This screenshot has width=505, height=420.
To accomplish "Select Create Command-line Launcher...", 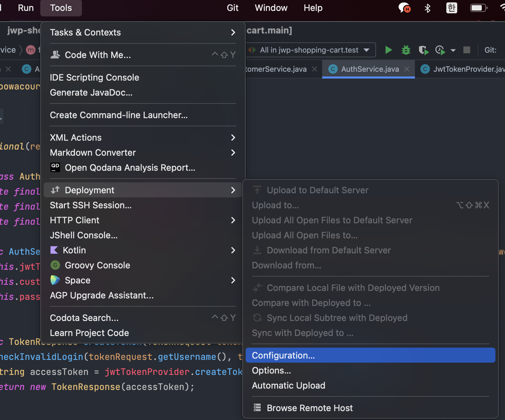I will (x=143, y=115).
